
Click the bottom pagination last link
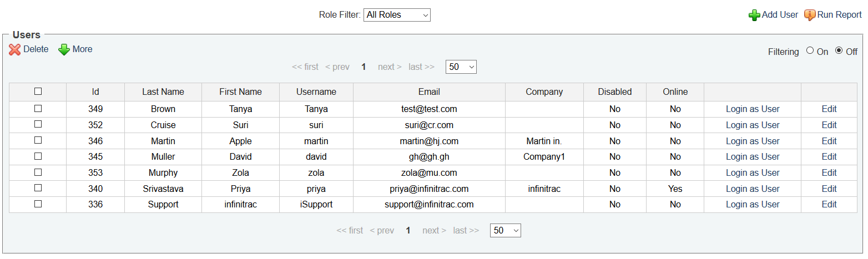point(466,231)
